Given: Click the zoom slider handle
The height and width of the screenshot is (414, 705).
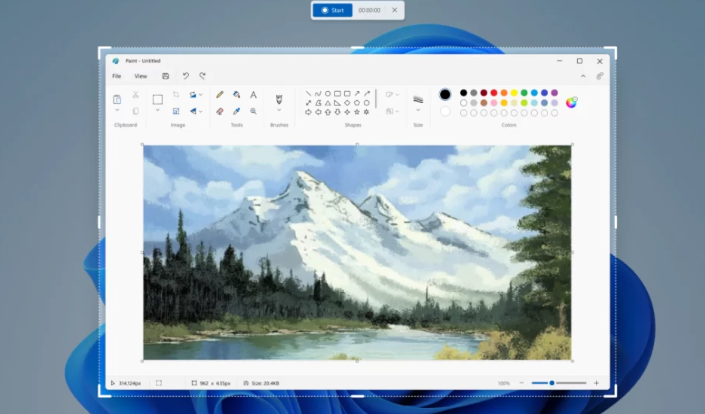Looking at the screenshot, I should click(x=552, y=383).
